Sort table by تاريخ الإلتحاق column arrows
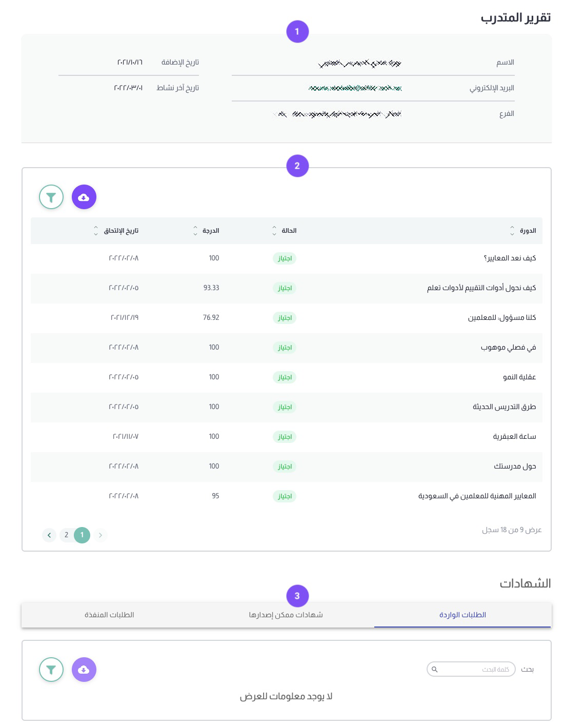564x728 pixels. (95, 231)
